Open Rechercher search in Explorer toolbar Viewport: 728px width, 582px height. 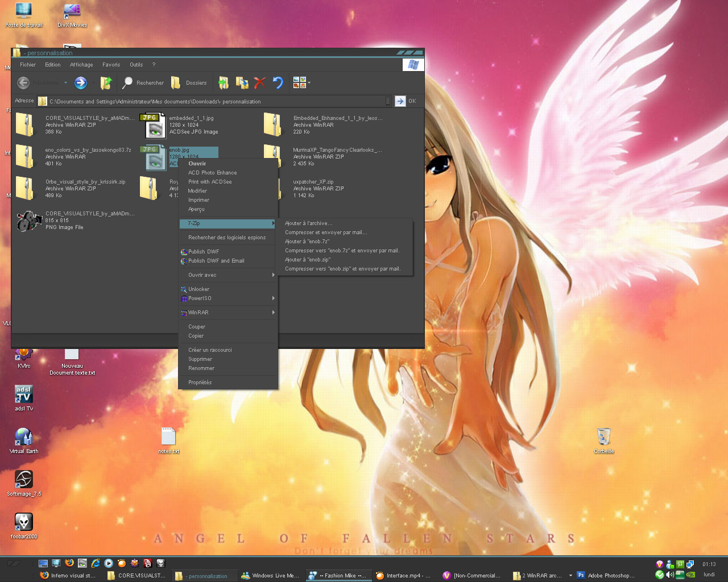[x=143, y=83]
